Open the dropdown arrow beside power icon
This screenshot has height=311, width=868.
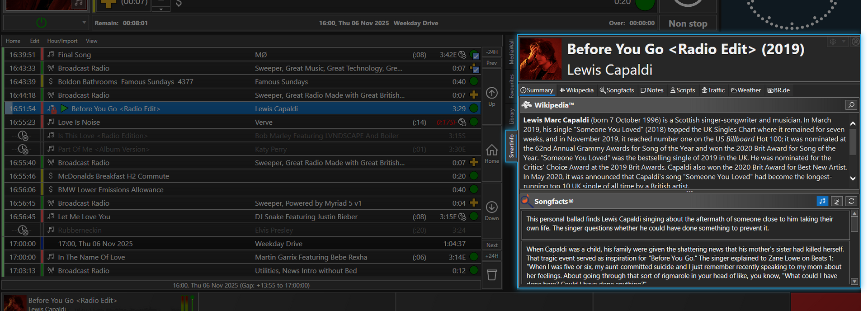[x=84, y=23]
